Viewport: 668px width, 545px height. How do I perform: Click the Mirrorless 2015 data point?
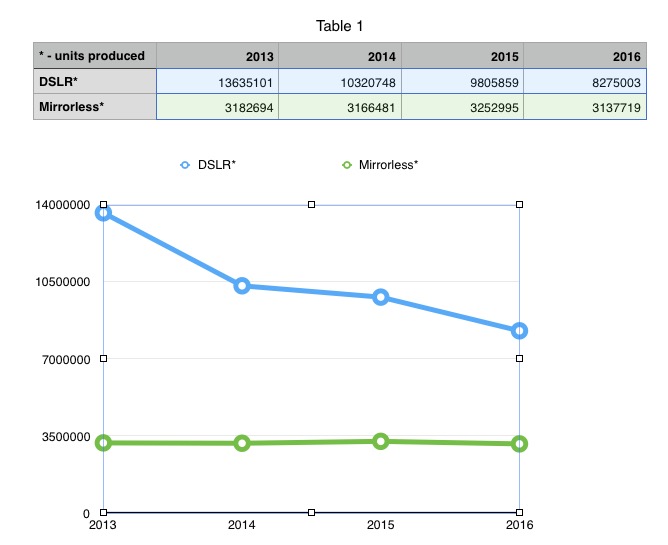click(380, 441)
